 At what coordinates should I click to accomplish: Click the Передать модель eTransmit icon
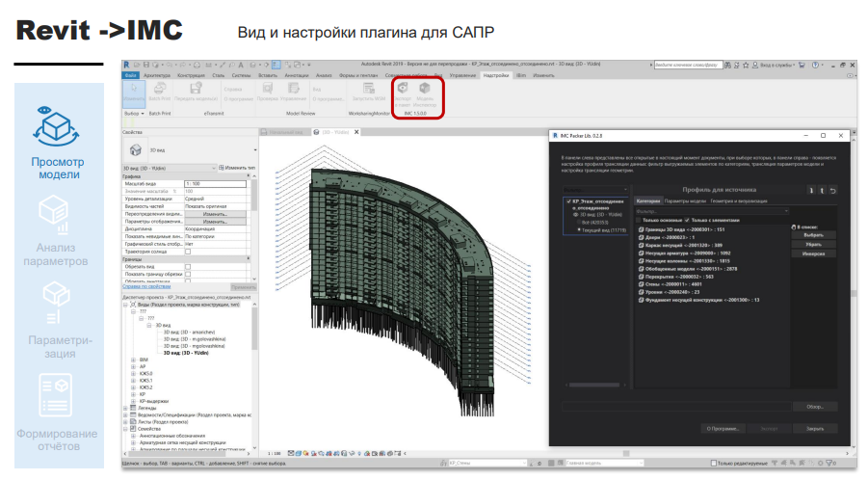[196, 89]
